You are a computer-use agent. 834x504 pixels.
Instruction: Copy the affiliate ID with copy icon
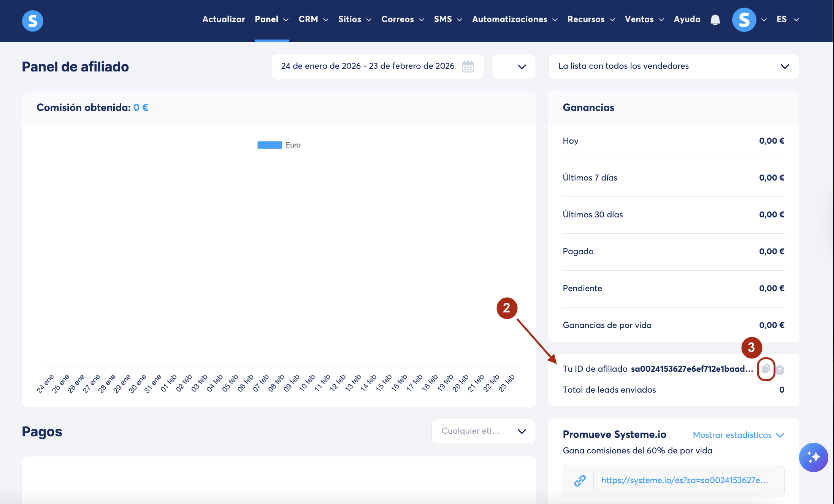[766, 369]
